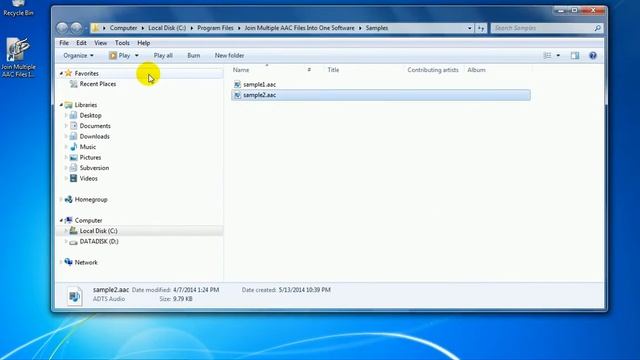The image size is (640, 360).
Task: Open the view options dropdown arrow
Action: (x=558, y=56)
